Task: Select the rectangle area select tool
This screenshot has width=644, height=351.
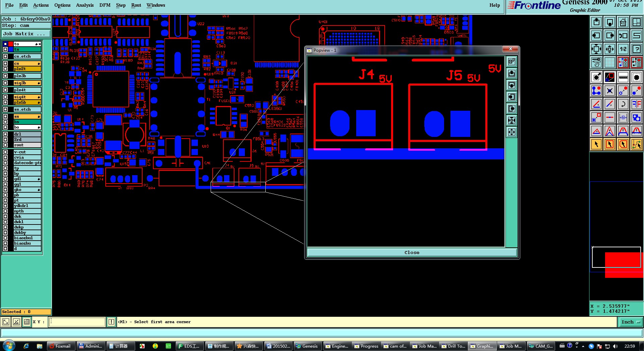Action: [610, 144]
